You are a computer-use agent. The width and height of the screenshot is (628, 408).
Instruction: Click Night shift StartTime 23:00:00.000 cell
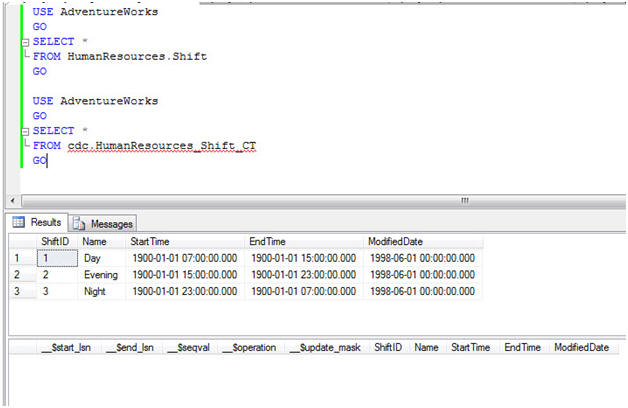click(185, 291)
